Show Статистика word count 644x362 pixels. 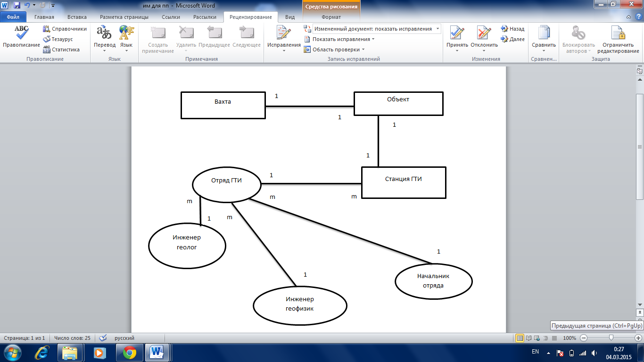61,49
